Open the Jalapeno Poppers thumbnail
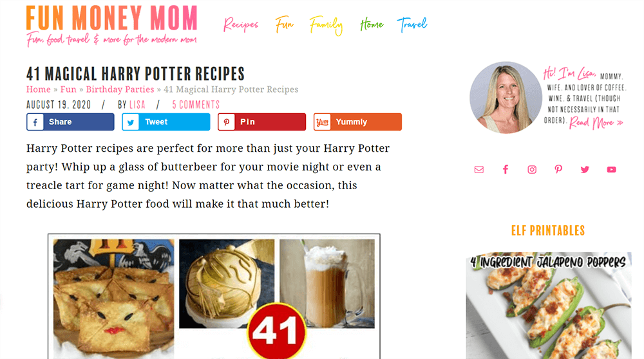 [x=549, y=306]
